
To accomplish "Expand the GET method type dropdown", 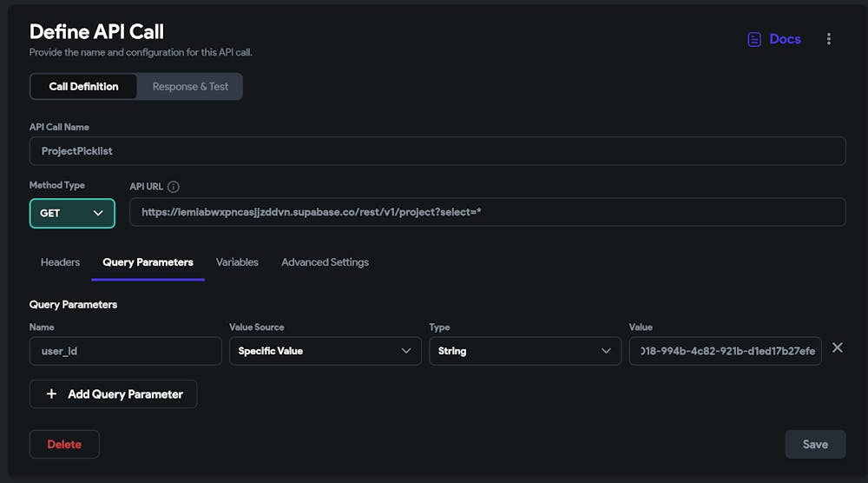I will (x=72, y=213).
